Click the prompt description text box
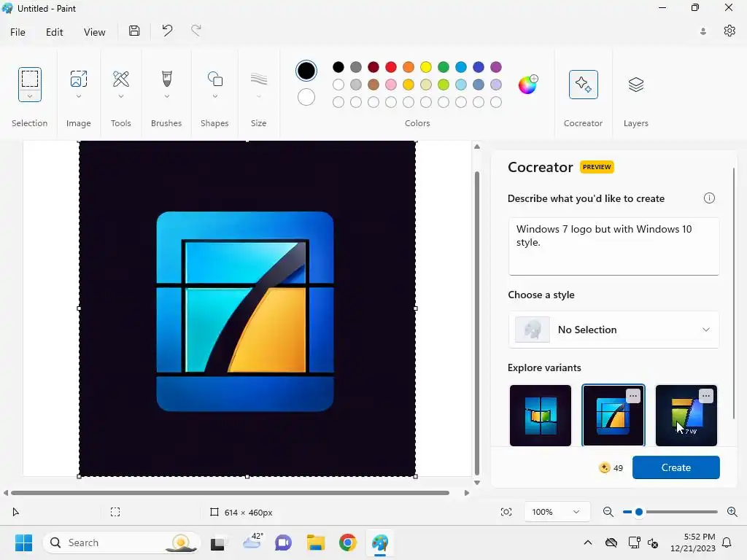Viewport: 747px width, 560px height. (x=614, y=246)
